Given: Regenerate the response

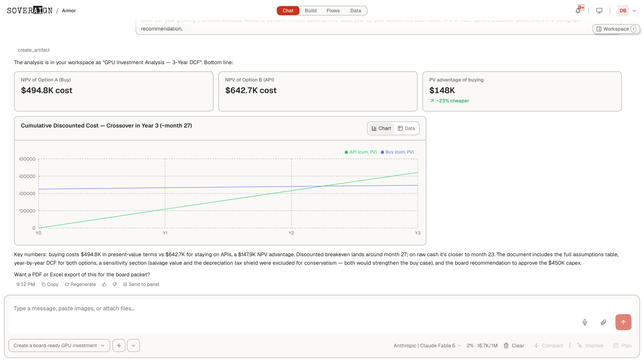Looking at the screenshot, I should click(x=80, y=284).
